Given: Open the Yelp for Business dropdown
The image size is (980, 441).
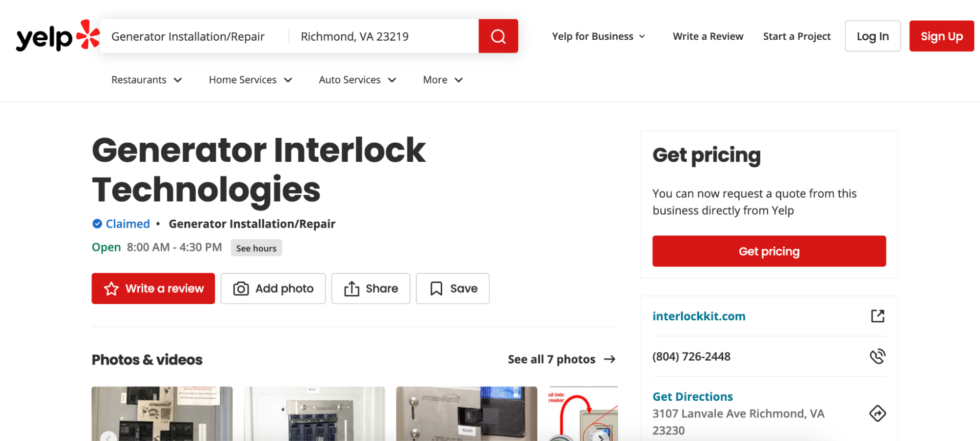Looking at the screenshot, I should click(598, 36).
